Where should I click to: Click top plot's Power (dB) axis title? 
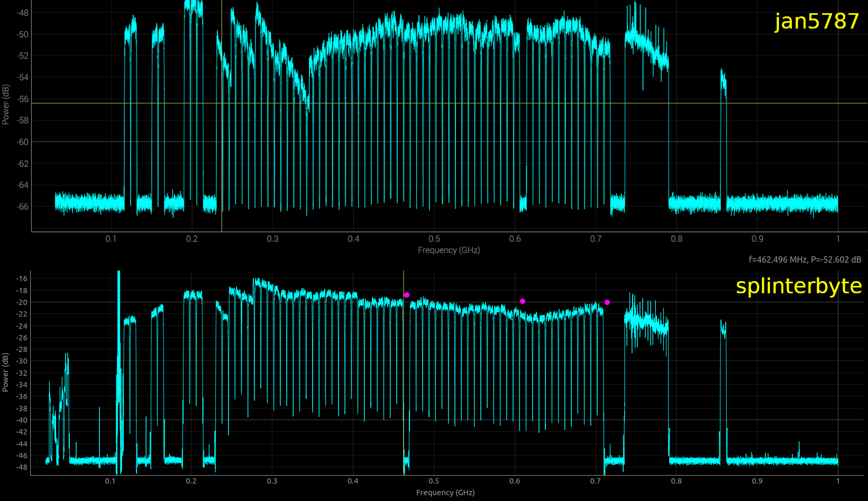(6, 105)
